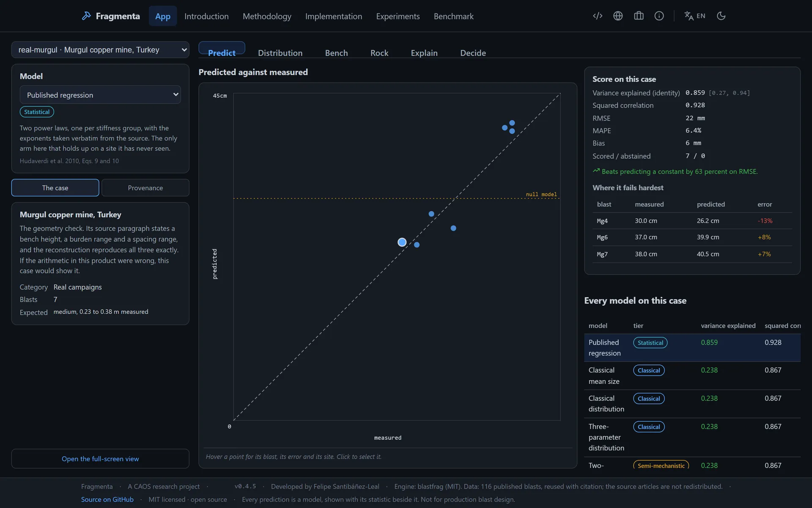
Task: Select the Classical mean size model row
Action: coord(692,375)
